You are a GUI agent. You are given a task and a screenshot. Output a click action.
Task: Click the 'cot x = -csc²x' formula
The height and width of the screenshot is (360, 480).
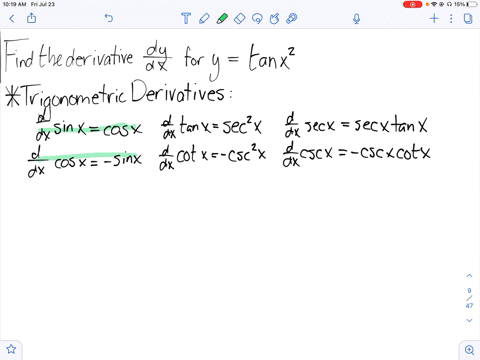[x=213, y=156]
